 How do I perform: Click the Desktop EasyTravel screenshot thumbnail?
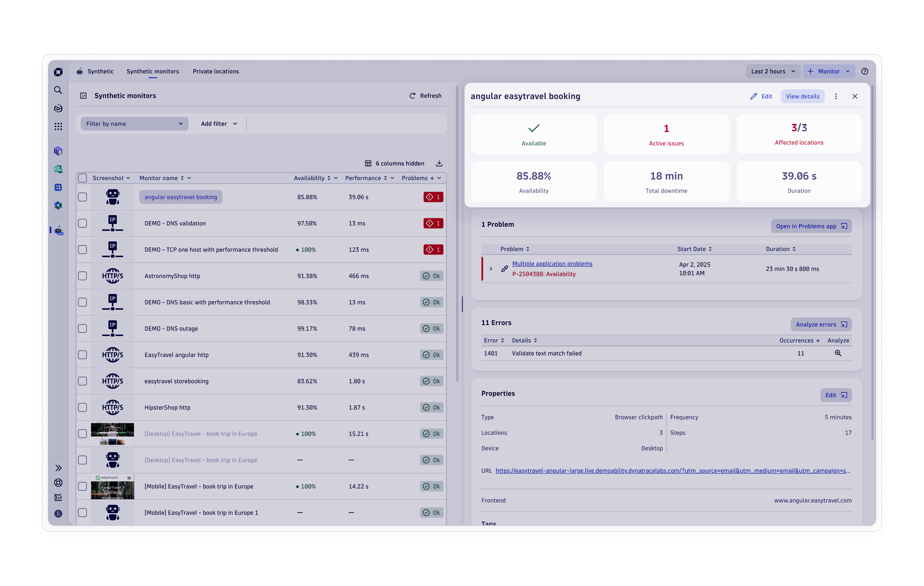click(x=112, y=434)
